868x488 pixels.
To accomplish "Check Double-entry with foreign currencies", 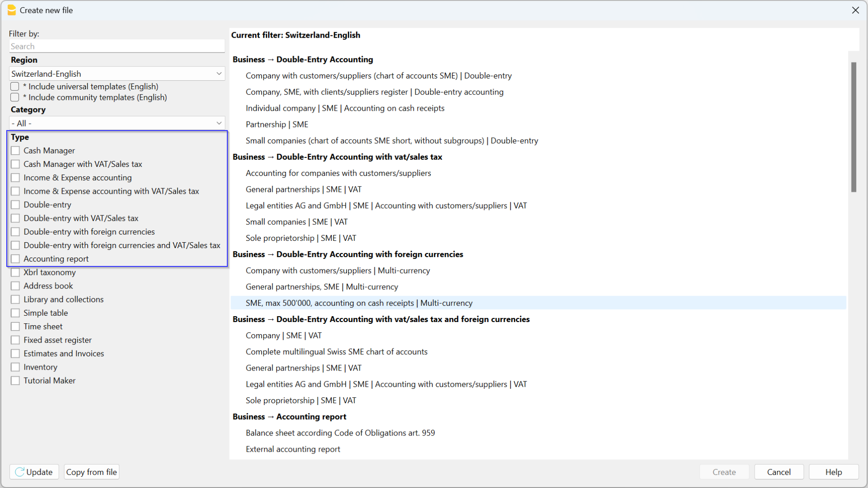I will [16, 232].
